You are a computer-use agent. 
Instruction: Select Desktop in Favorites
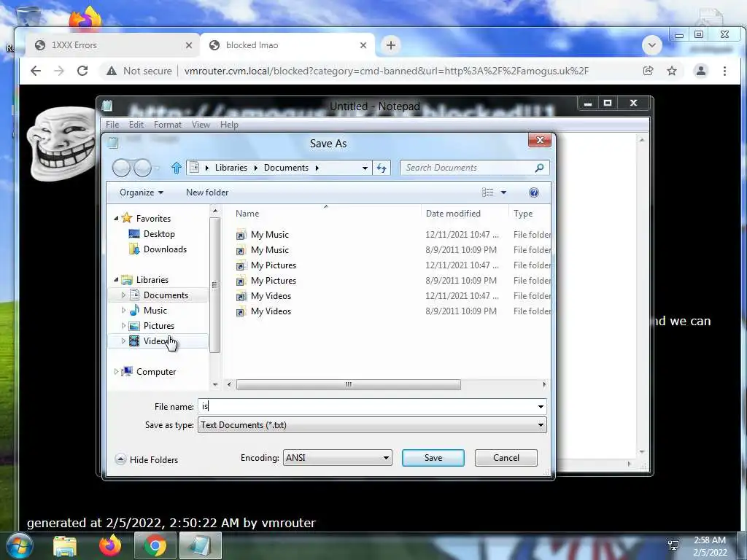coord(159,234)
